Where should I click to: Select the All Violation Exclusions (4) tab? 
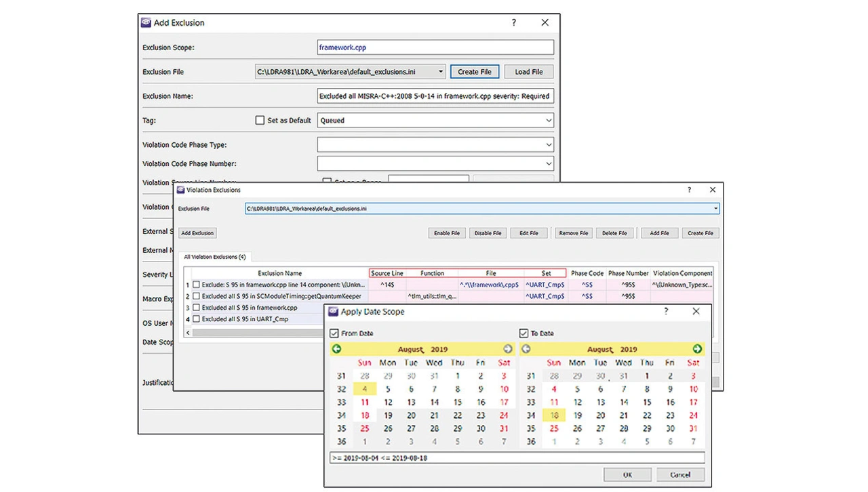(215, 257)
